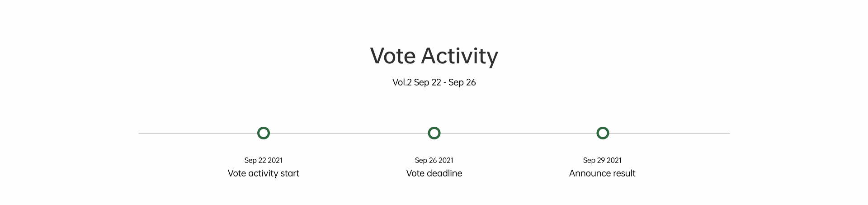This screenshot has width=868, height=205.
Task: Click the word "result" in Announce result label
Action: click(x=623, y=173)
